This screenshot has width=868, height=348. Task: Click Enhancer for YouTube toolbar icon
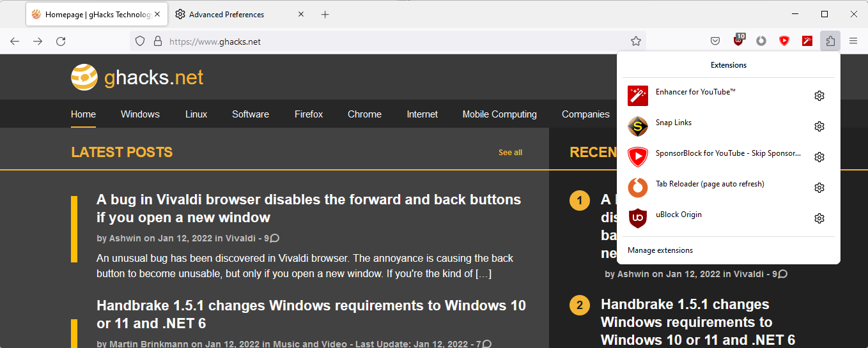click(807, 41)
